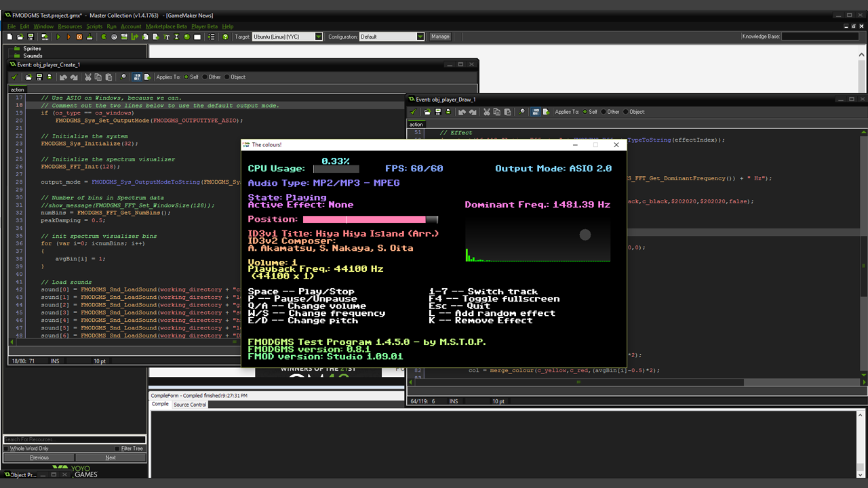Confirm changes with green checkmark in obj_player_Create_1 window
868x488 pixels.
[14, 77]
